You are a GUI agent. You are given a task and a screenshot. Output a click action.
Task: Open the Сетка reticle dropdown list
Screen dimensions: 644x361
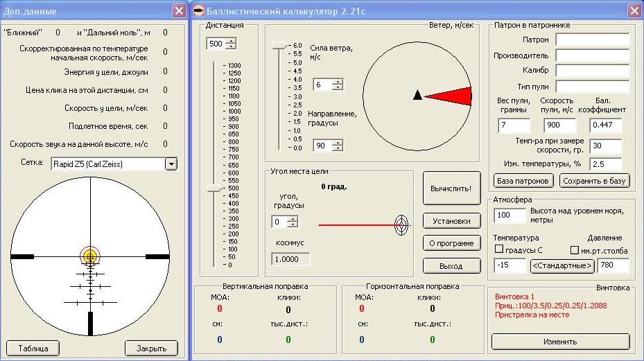click(171, 164)
